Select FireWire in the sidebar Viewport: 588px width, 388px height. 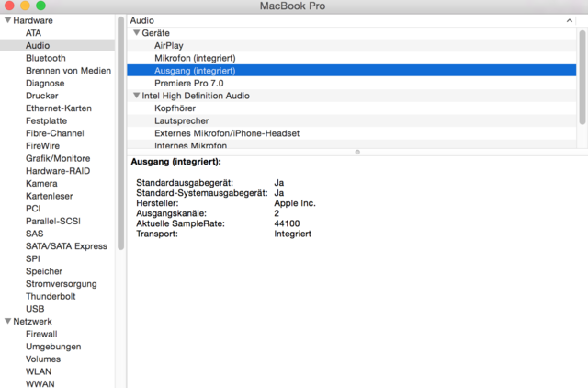coord(43,145)
